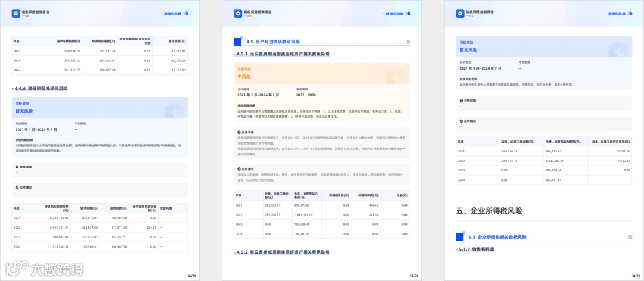Click the 差异税额(元) column header

(x=179, y=41)
